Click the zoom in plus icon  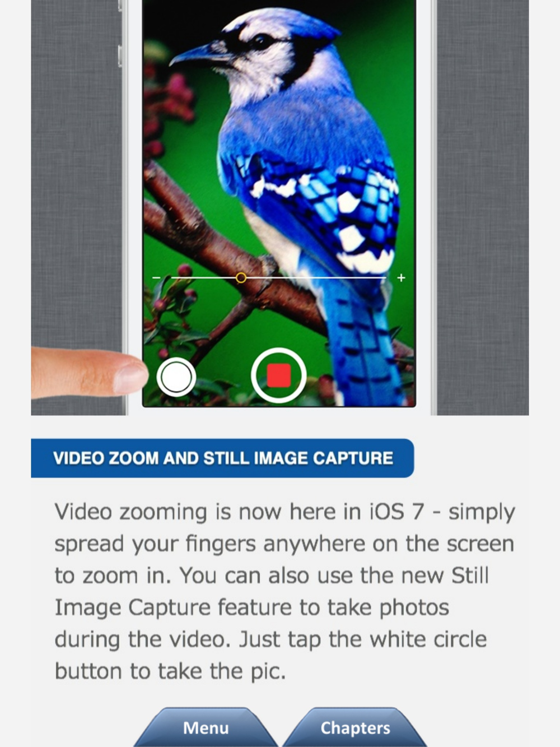pos(401,277)
